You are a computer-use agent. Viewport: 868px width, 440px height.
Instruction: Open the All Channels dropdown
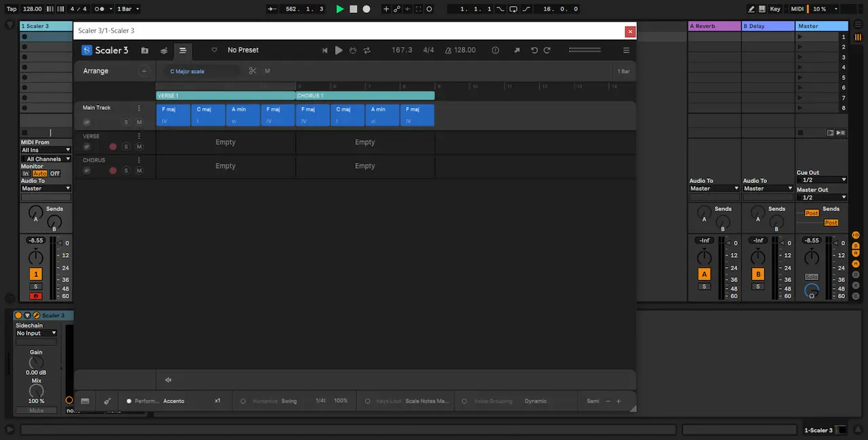[x=45, y=159]
